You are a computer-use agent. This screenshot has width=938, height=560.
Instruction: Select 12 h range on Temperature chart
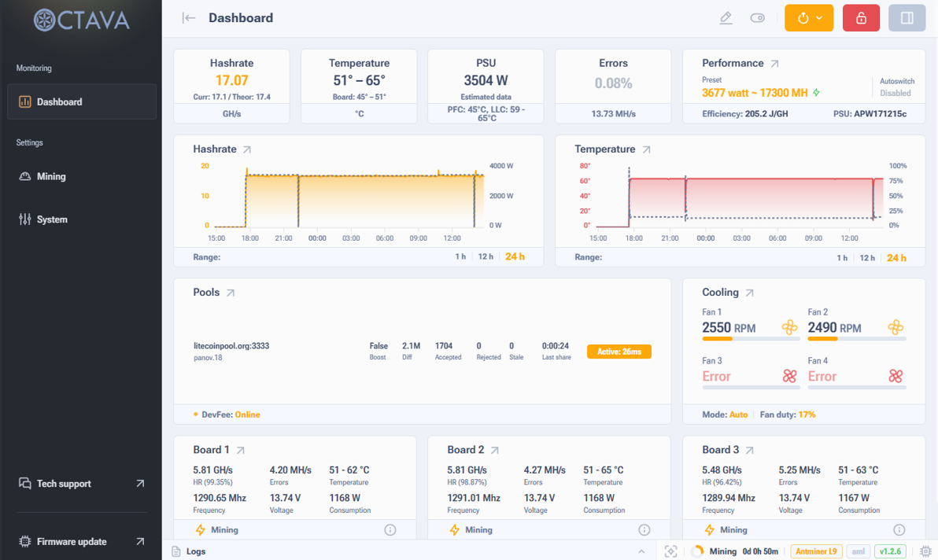pos(867,257)
